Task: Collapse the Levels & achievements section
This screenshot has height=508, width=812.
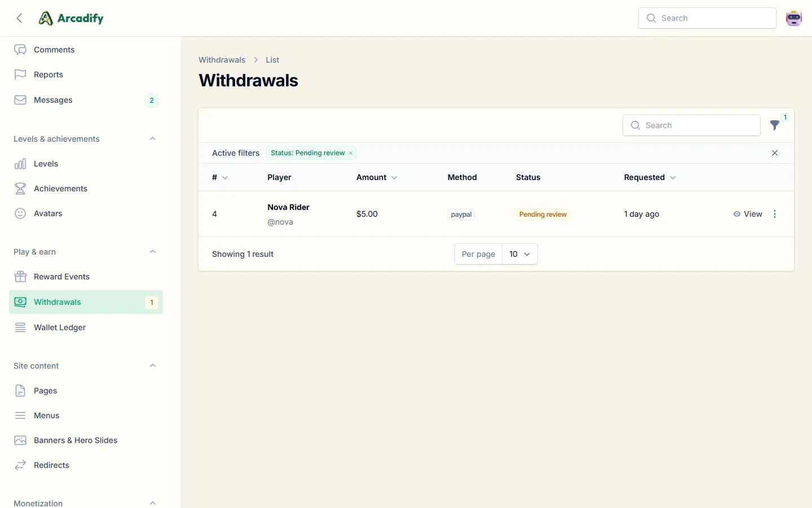Action: (x=153, y=139)
